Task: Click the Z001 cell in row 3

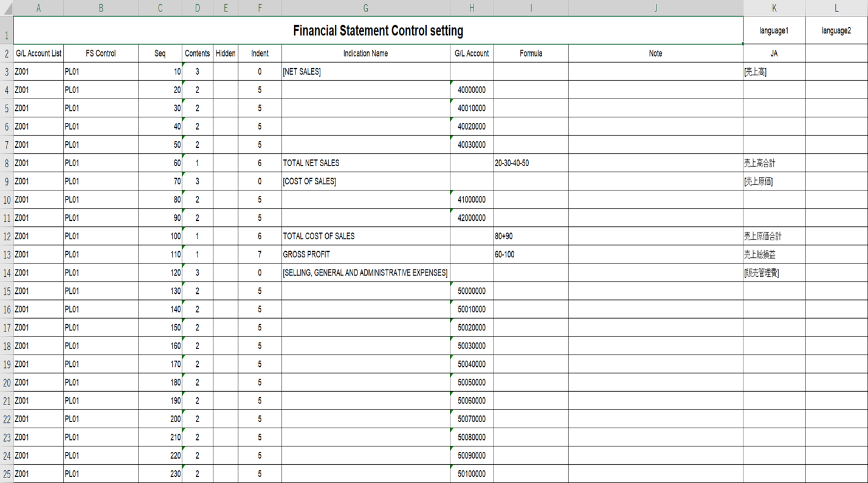Action: click(38, 72)
